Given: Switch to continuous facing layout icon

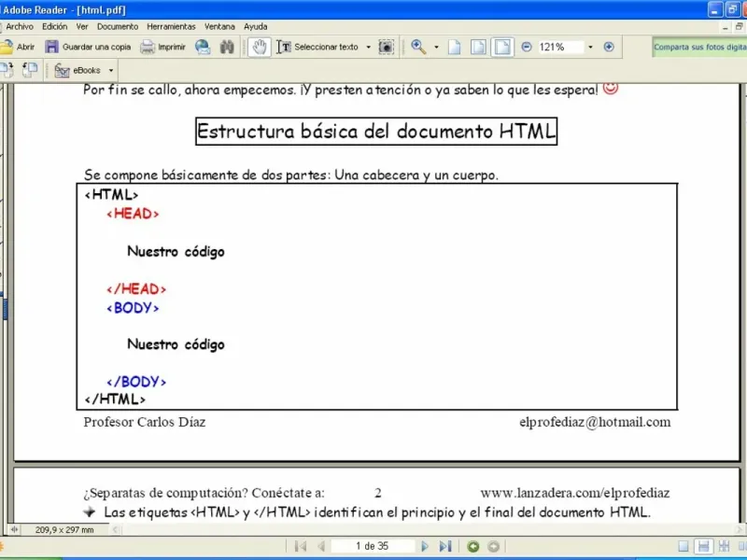Looking at the screenshot, I should pos(725,546).
